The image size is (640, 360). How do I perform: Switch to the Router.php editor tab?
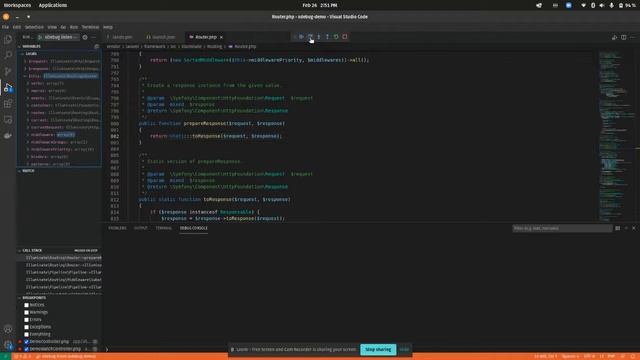coord(206,37)
